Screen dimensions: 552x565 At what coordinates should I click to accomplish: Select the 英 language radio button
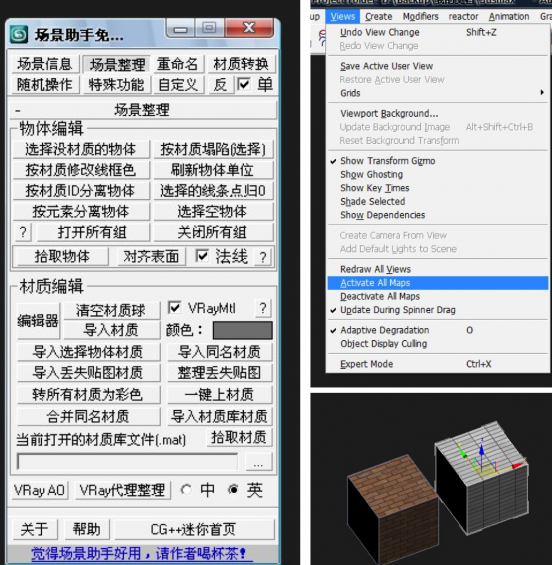coord(233,490)
